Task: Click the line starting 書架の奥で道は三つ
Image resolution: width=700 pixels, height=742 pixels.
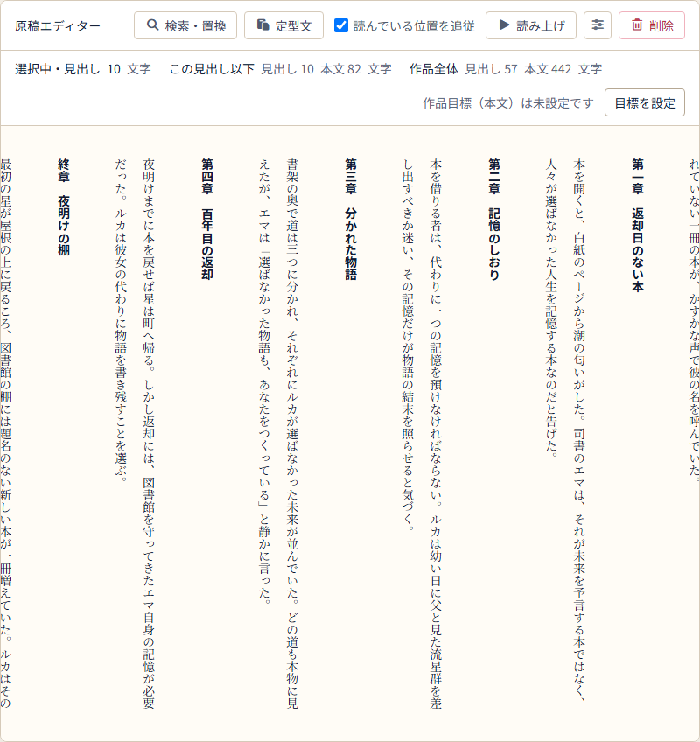Action: [292, 433]
